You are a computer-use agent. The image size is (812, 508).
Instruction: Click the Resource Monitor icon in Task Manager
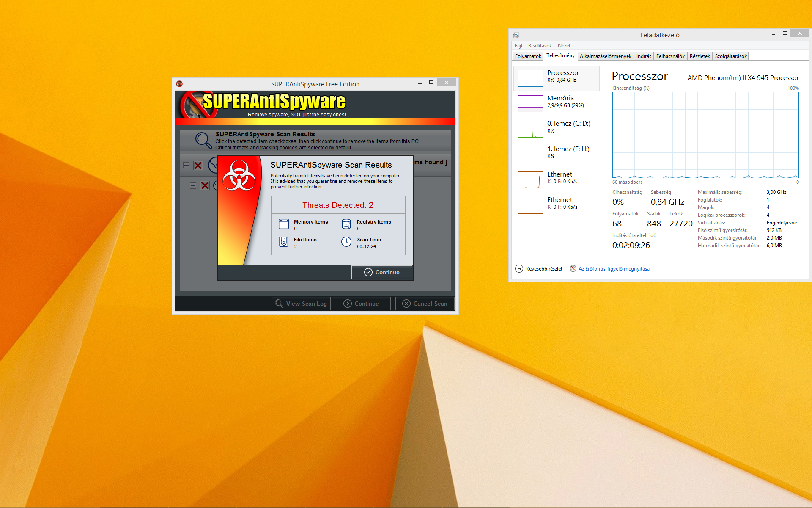[x=573, y=269]
